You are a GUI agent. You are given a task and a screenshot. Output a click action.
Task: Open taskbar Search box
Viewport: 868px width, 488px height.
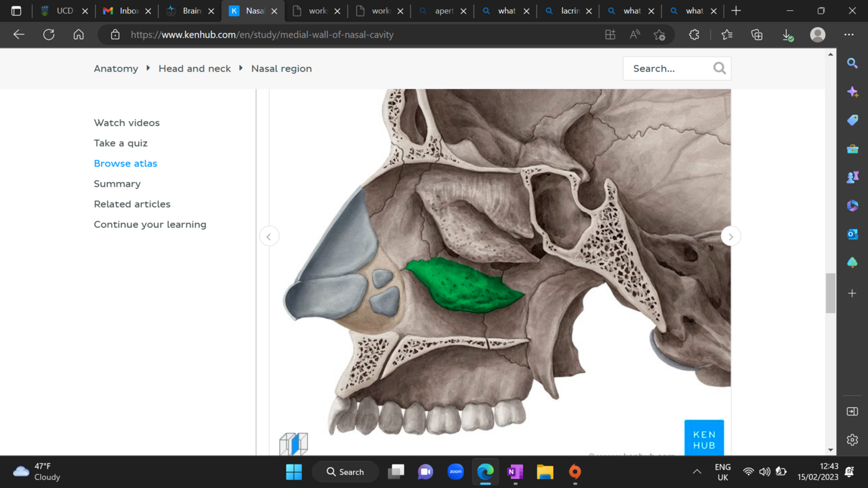pos(345,472)
